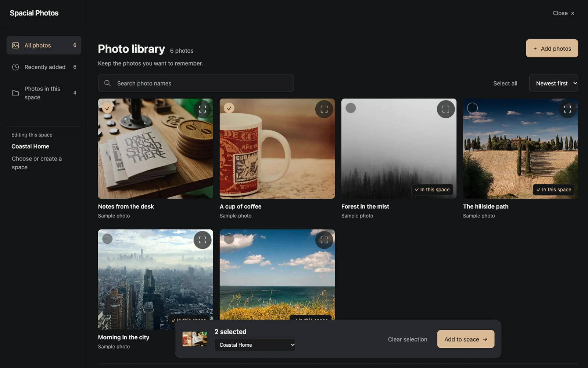The image size is (588, 368).
Task: Open Photos in this space list
Action: click(x=44, y=93)
